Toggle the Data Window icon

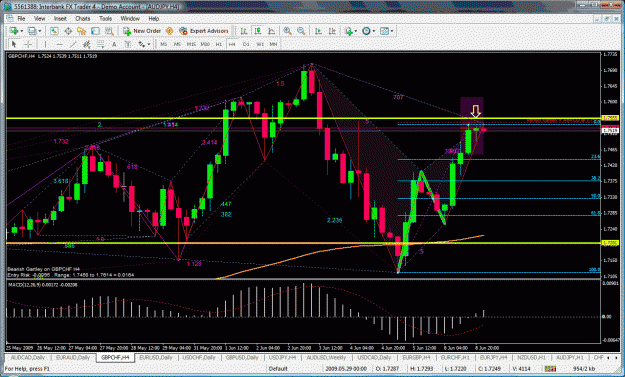pyautogui.click(x=68, y=31)
